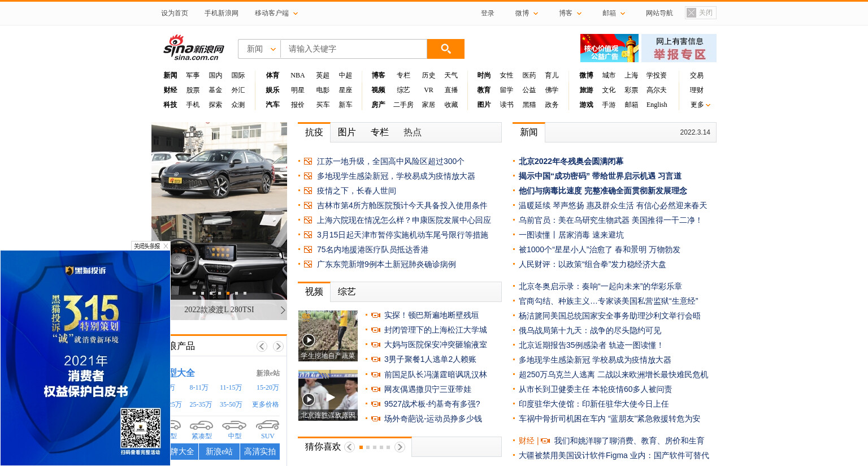Switch to the 抗疫 tab
The width and height of the screenshot is (868, 466).
pos(314,132)
